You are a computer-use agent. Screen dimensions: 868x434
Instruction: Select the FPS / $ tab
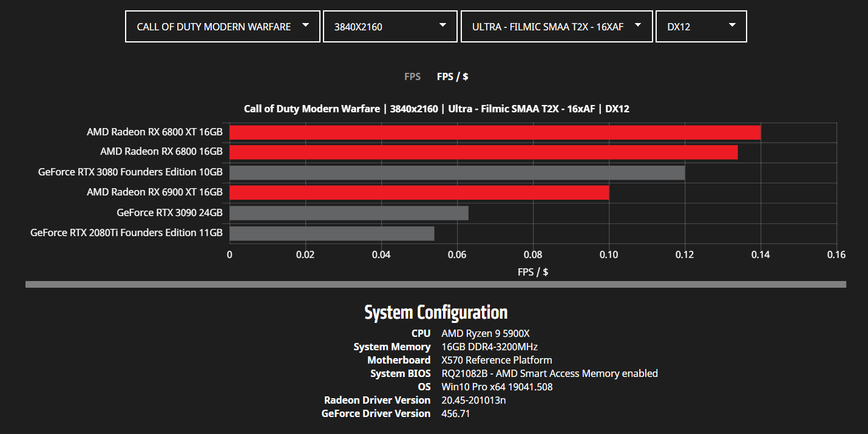453,76
